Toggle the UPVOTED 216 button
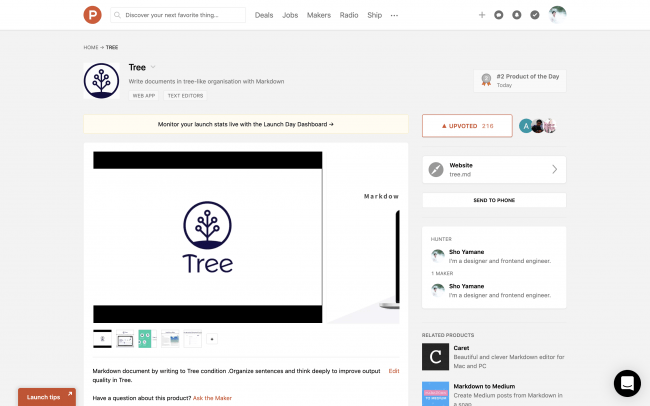Image resolution: width=650 pixels, height=406 pixels. point(467,126)
